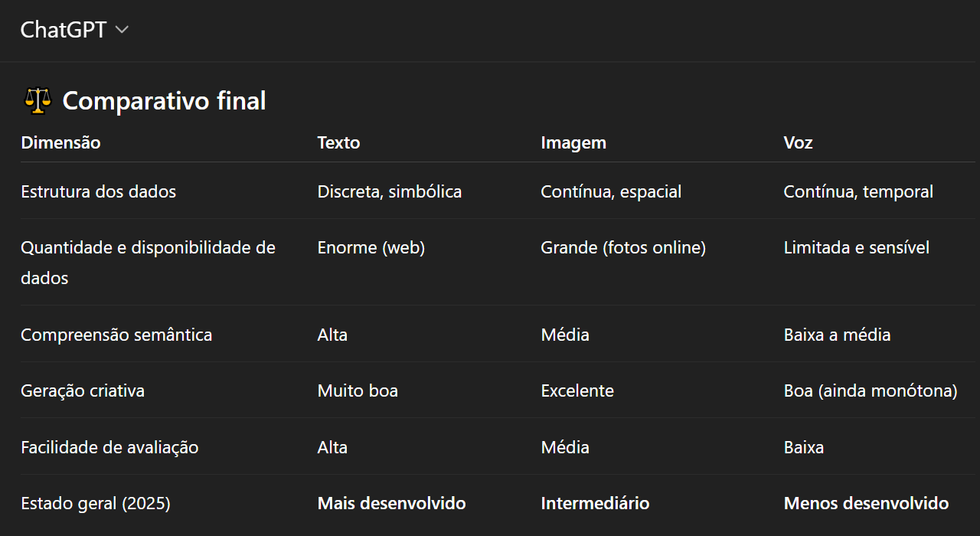Click the Texto column header
Image resolution: width=980 pixels, height=536 pixels.
(x=338, y=142)
